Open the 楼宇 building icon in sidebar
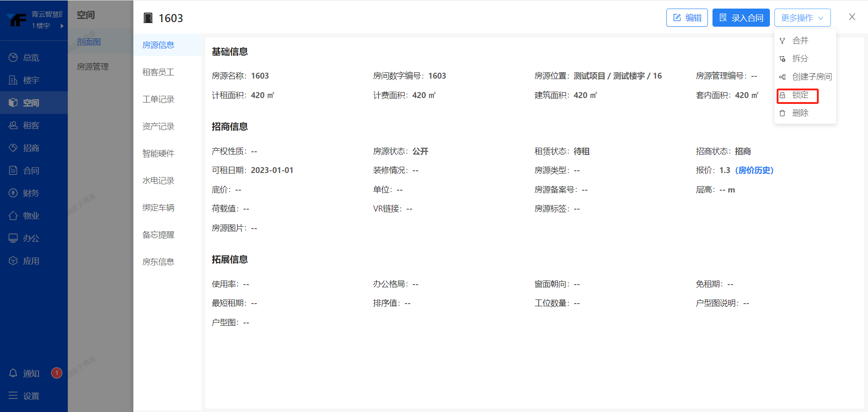The width and height of the screenshot is (868, 412). click(13, 80)
